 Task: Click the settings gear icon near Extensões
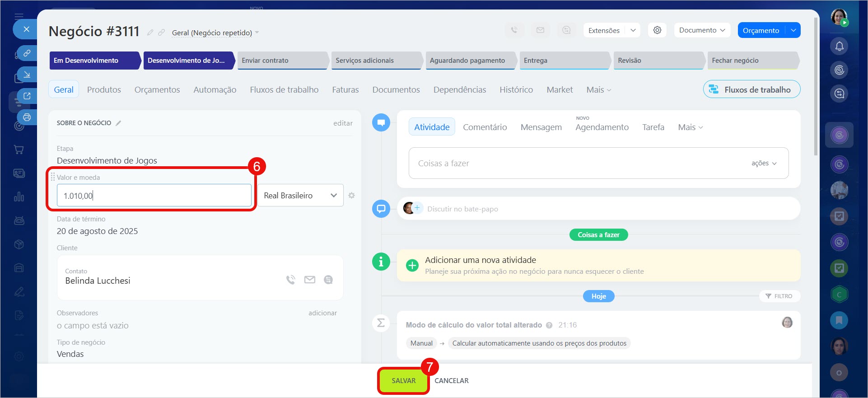click(657, 30)
